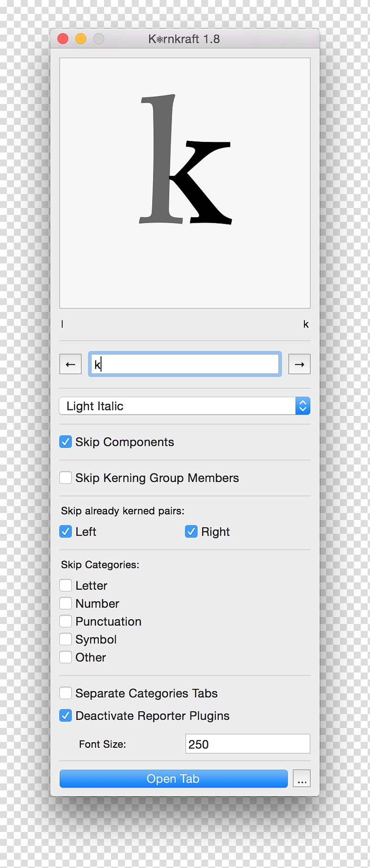Check the Symbol skip category
Viewport: 370px width, 868px height.
66,639
